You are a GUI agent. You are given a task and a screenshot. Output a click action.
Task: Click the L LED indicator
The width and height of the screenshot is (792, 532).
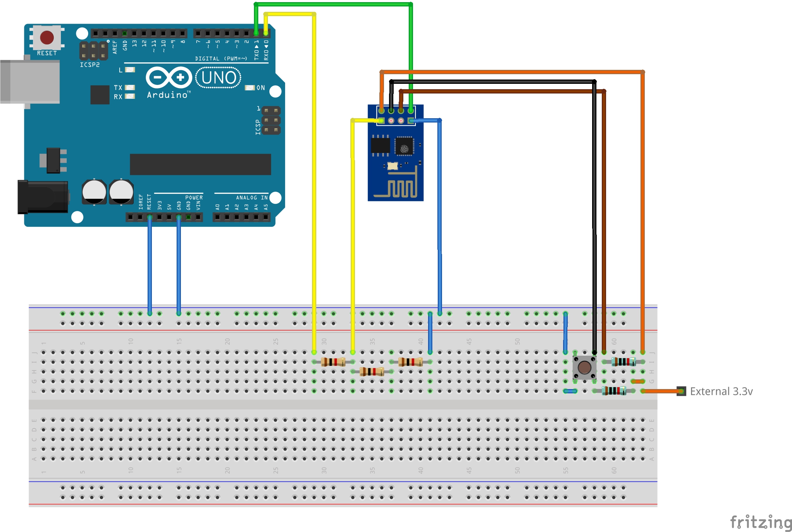click(130, 70)
